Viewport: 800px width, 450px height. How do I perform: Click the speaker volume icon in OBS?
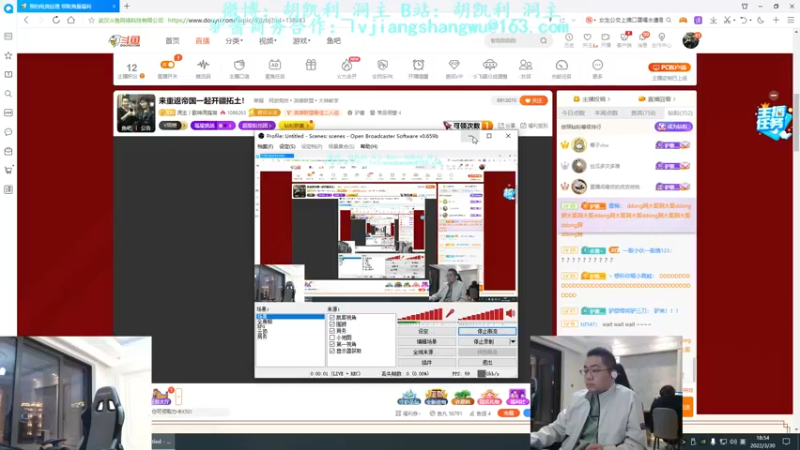(510, 313)
